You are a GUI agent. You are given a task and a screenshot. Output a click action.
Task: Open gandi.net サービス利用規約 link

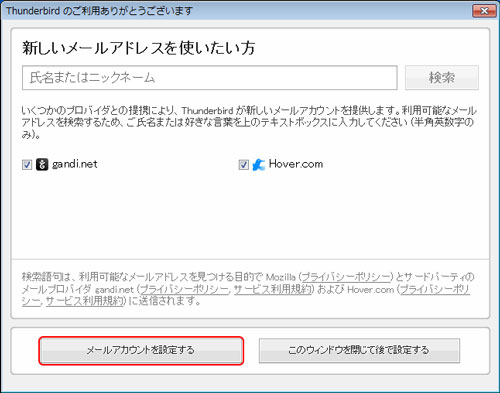click(x=272, y=289)
